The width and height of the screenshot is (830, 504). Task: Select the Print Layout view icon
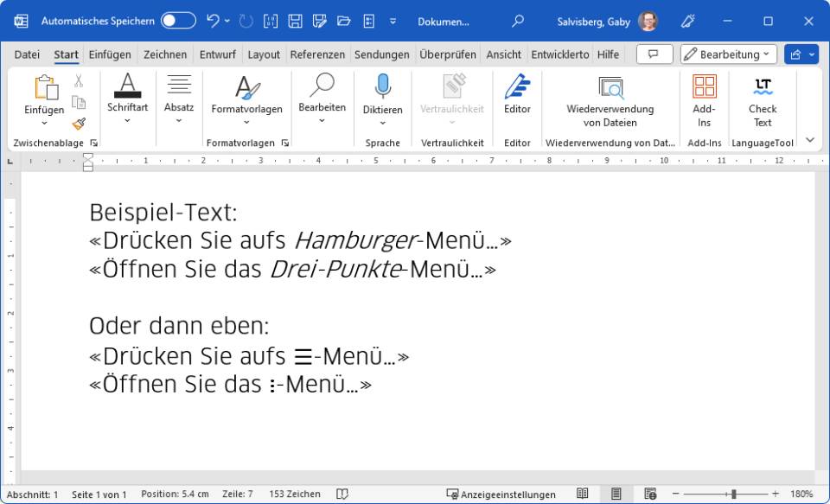[x=616, y=494]
